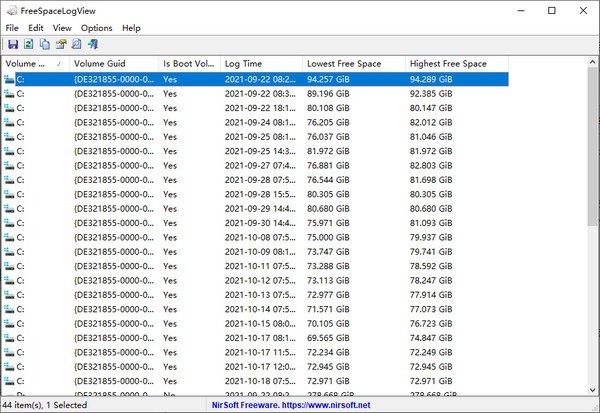Screen dimensions: 600x413
Task: Select the 74.847 GiB highest free space cell
Action: (431, 338)
